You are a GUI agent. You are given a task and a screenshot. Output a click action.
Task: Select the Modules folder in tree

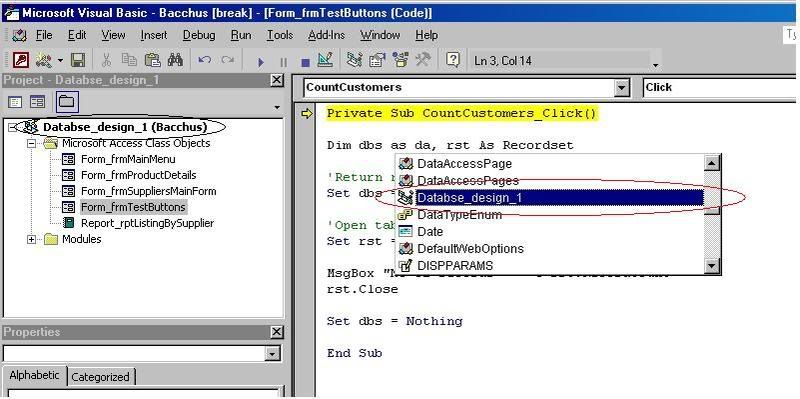[x=81, y=239]
